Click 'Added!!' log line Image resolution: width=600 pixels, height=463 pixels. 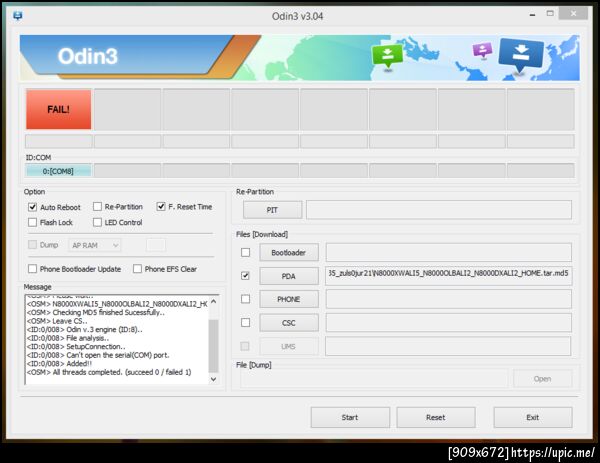59,364
